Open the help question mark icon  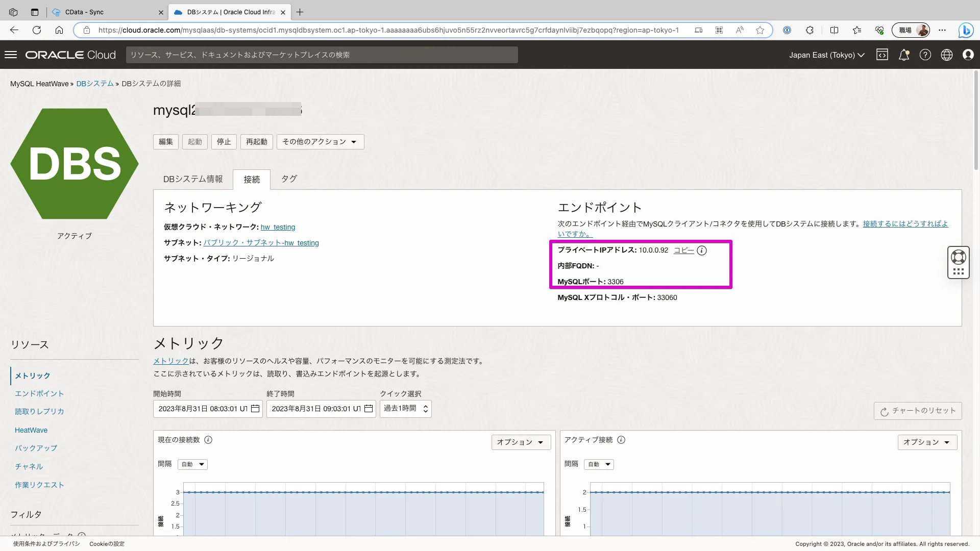925,55
